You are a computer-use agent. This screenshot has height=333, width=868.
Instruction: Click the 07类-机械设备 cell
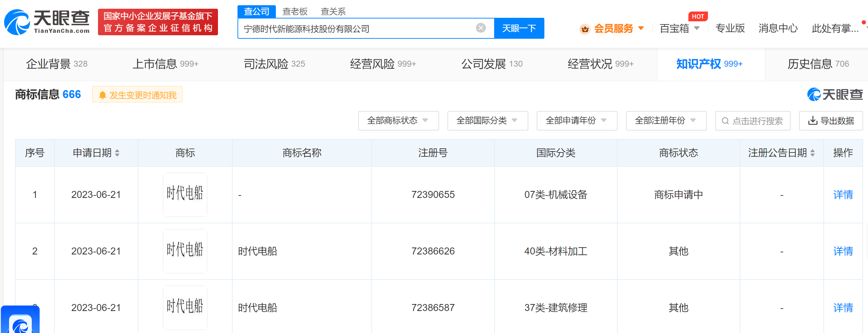(x=556, y=194)
